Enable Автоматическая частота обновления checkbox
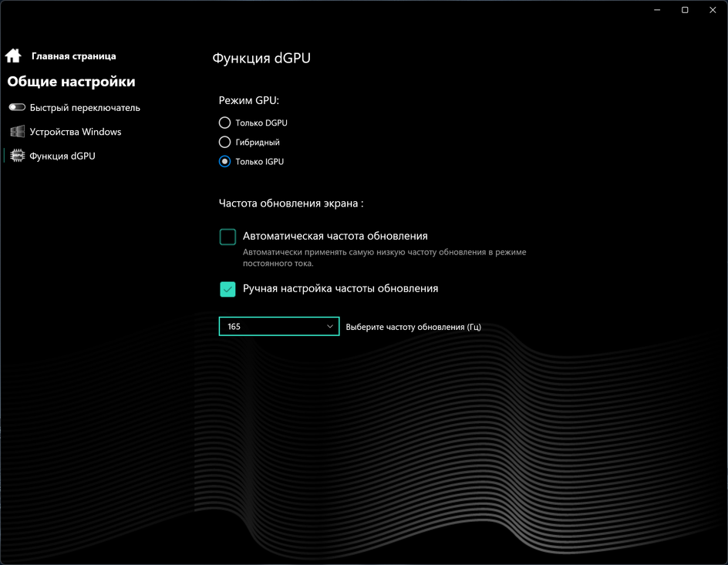 point(228,237)
